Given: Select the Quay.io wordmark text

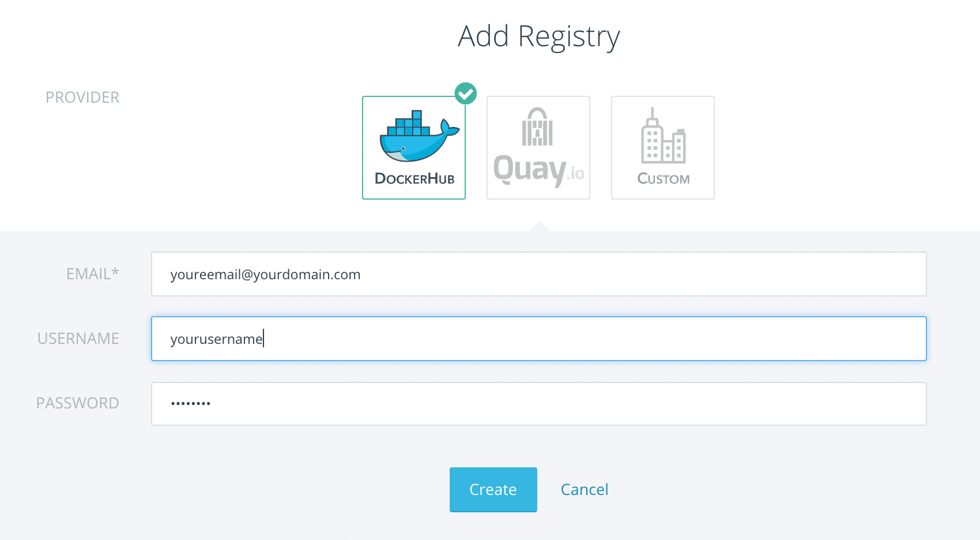Looking at the screenshot, I should click(x=538, y=170).
